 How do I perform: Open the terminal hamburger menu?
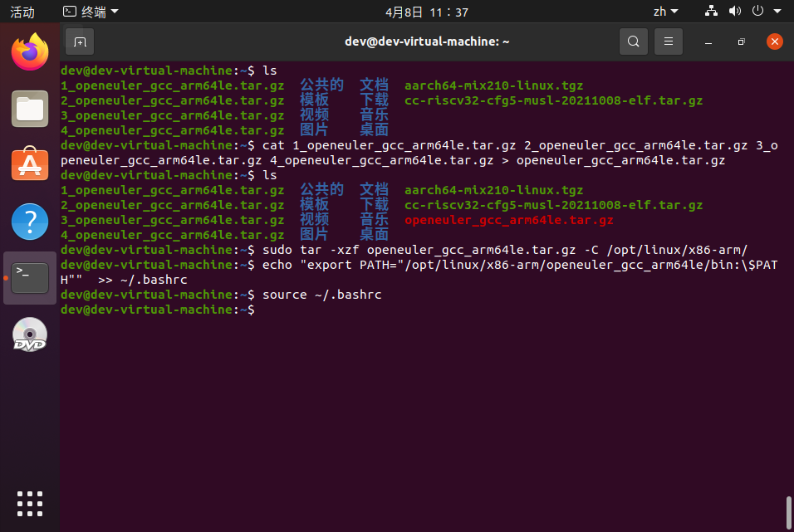pyautogui.click(x=668, y=41)
